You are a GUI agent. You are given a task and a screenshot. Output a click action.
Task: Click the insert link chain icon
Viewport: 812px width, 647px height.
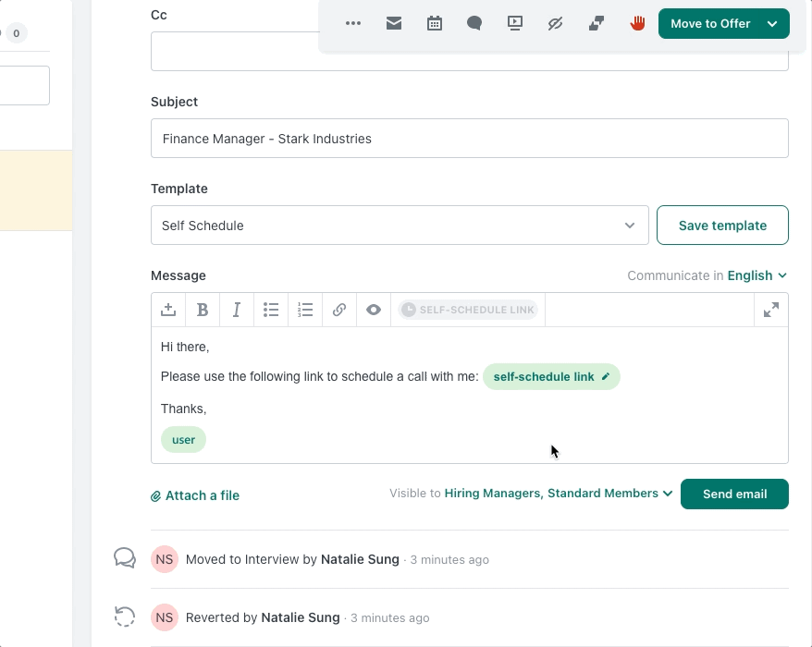pyautogui.click(x=339, y=310)
